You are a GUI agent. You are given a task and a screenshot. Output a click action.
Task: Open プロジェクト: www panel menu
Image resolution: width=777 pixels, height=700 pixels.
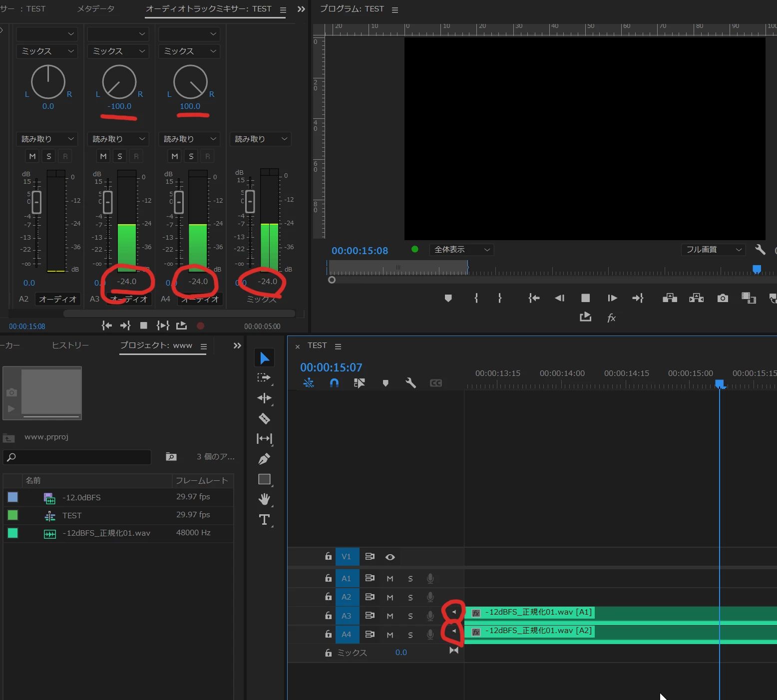[204, 346]
